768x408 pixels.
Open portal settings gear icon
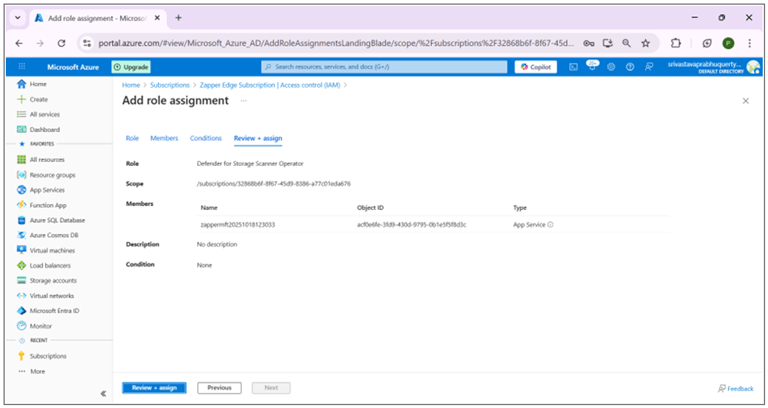point(611,67)
